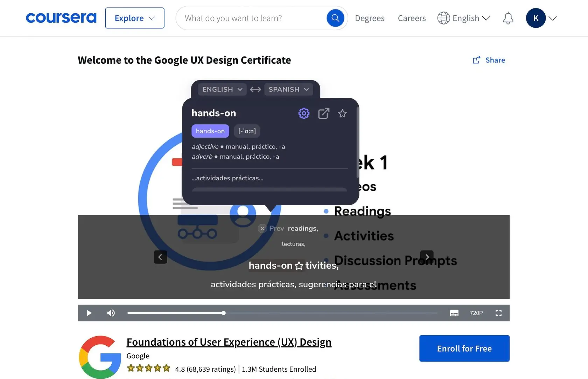Open the Explore dropdown
Image resolution: width=588 pixels, height=379 pixels.
tap(135, 18)
